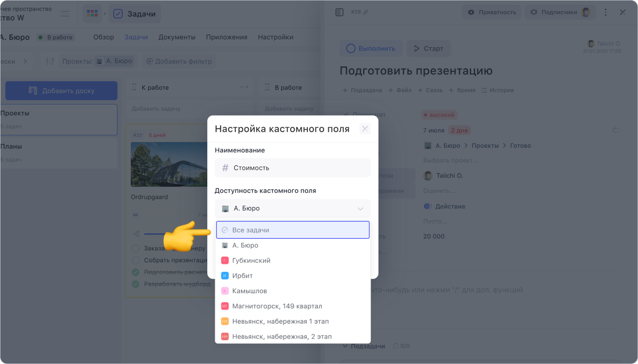Viewport: 638px width, 364px height.
Task: Copy task link via the #29 chain icon
Action: (365, 12)
